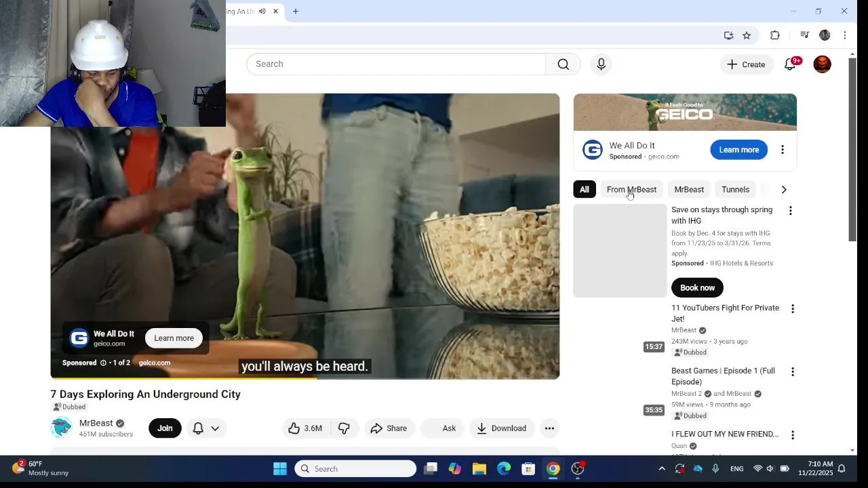Click the MrBeast channel avatar
The image size is (868, 488).
(x=61, y=428)
